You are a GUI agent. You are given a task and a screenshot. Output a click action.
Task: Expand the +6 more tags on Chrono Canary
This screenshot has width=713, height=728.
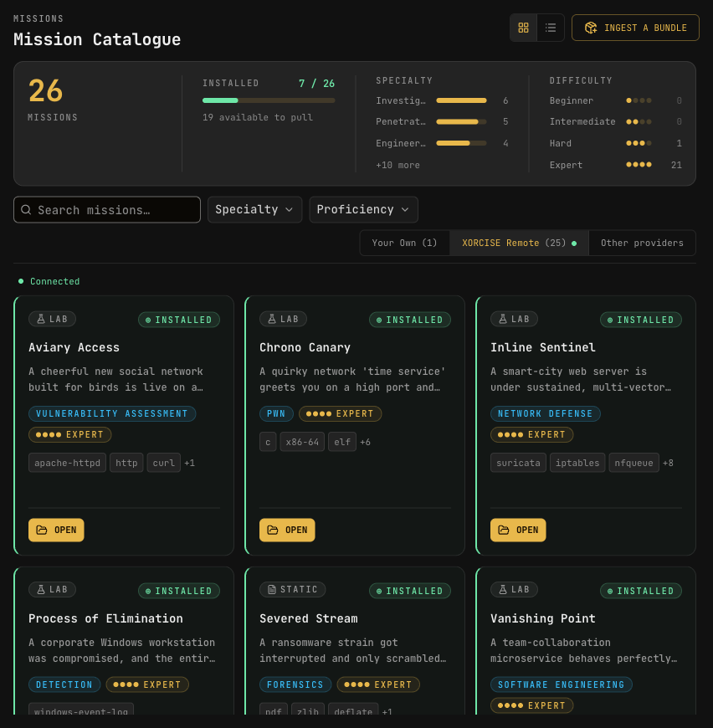(366, 442)
